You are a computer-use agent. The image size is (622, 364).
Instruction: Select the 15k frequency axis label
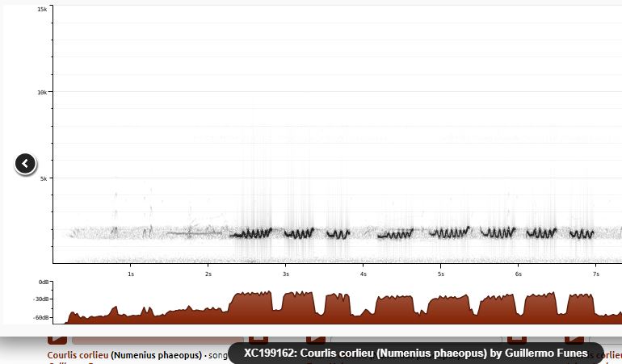[42, 9]
